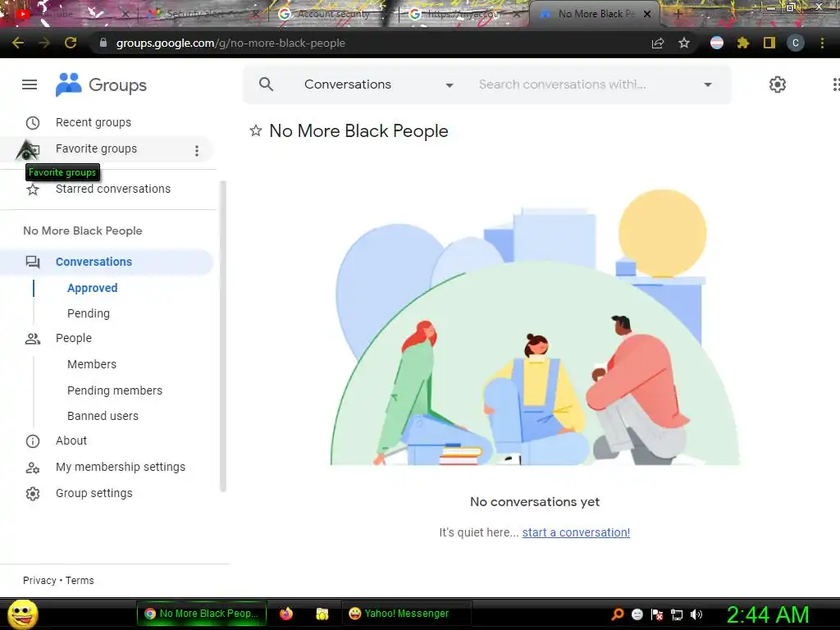Click the network icon in system tray
Viewport: 840px width, 630px height.
point(677,614)
